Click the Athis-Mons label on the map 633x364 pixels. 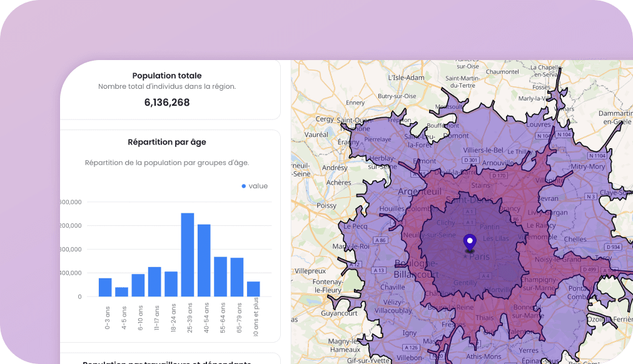pyautogui.click(x=484, y=356)
